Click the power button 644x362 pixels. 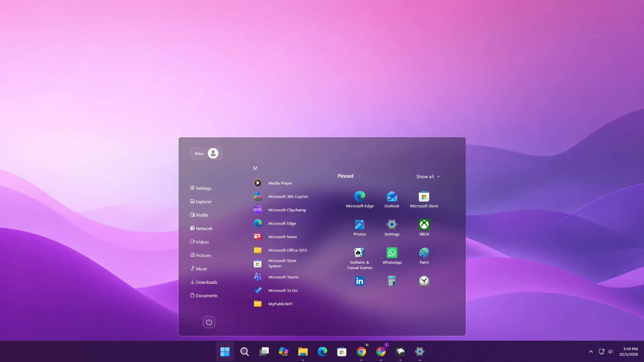[x=209, y=322]
